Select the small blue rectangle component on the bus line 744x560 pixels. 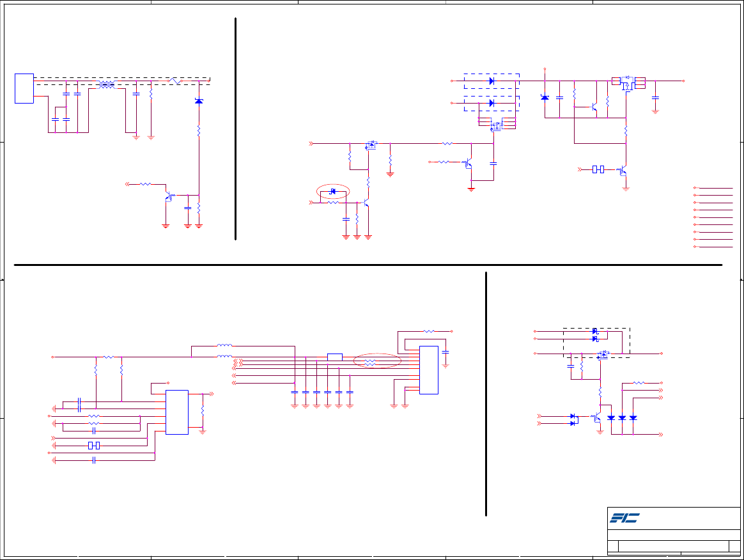[x=334, y=357]
